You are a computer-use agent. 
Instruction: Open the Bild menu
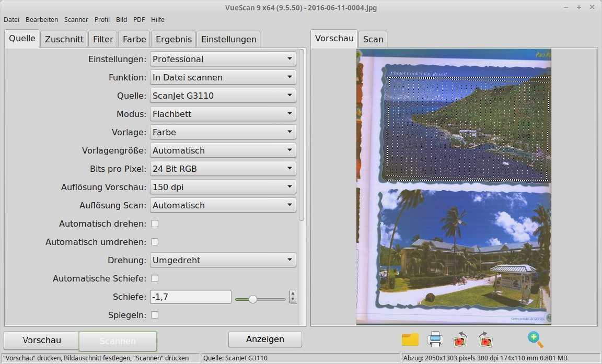tap(121, 19)
